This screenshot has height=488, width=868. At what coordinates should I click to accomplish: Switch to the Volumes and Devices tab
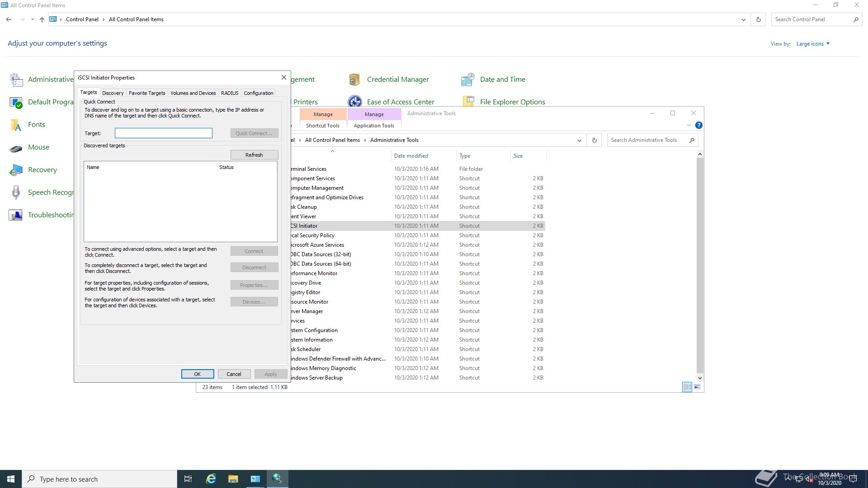(193, 93)
